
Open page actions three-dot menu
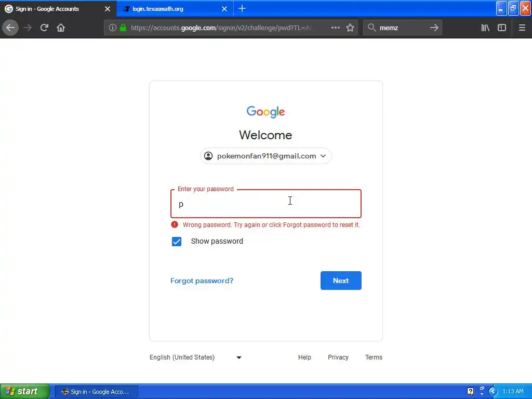(x=335, y=28)
